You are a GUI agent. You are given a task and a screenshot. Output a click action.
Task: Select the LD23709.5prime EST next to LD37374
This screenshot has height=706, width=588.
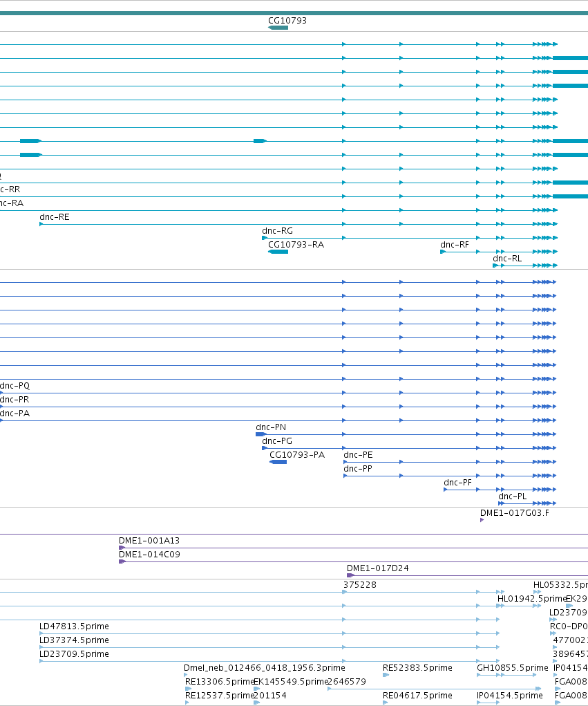(x=74, y=654)
